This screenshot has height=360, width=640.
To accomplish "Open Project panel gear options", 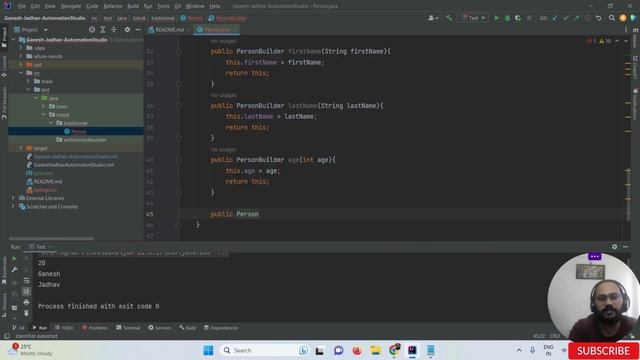I will (x=127, y=30).
